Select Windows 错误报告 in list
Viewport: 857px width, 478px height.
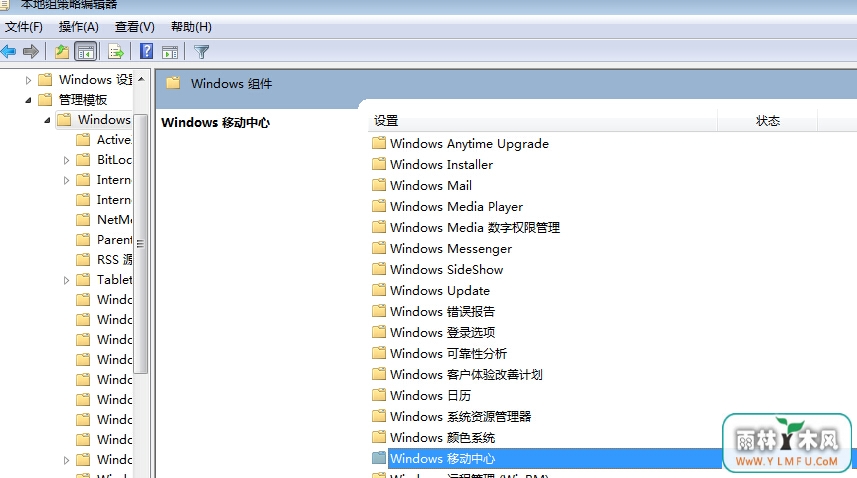[x=442, y=311]
